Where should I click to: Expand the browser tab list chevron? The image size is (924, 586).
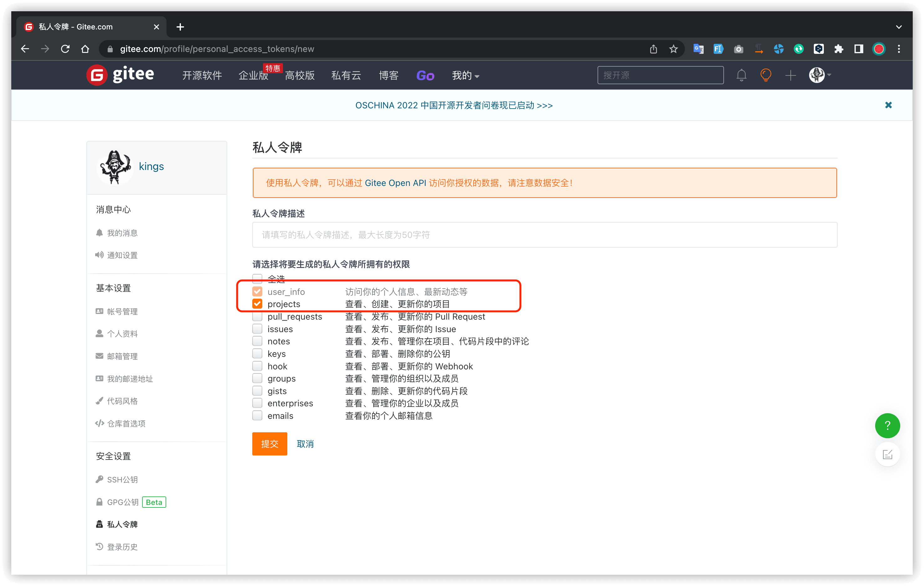[898, 27]
